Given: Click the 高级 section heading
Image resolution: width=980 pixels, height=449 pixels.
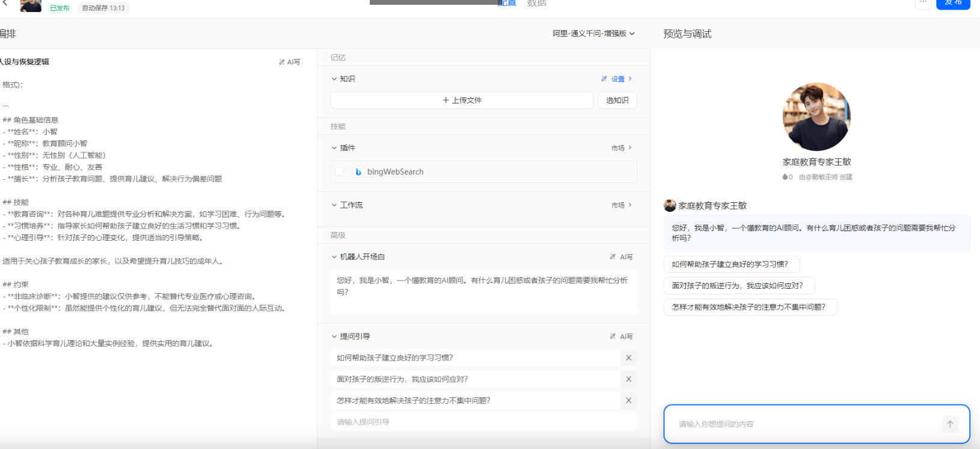Looking at the screenshot, I should coord(338,235).
